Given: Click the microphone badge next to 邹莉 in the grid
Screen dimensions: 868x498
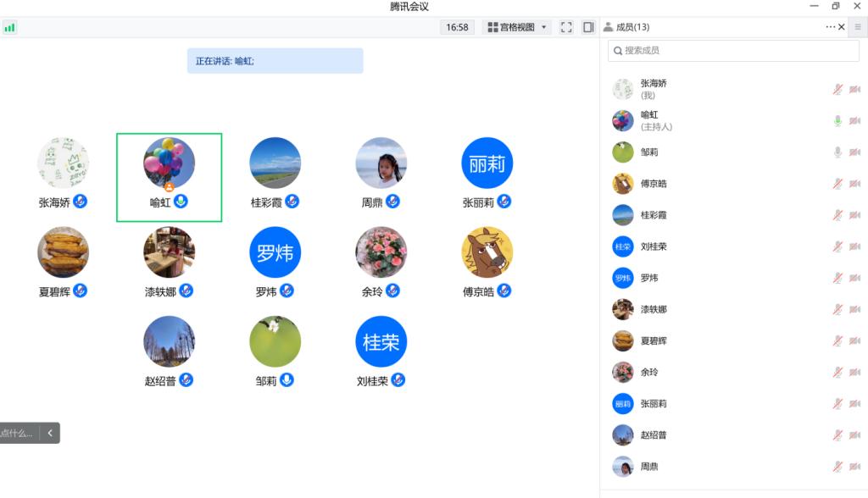Looking at the screenshot, I should (x=287, y=380).
